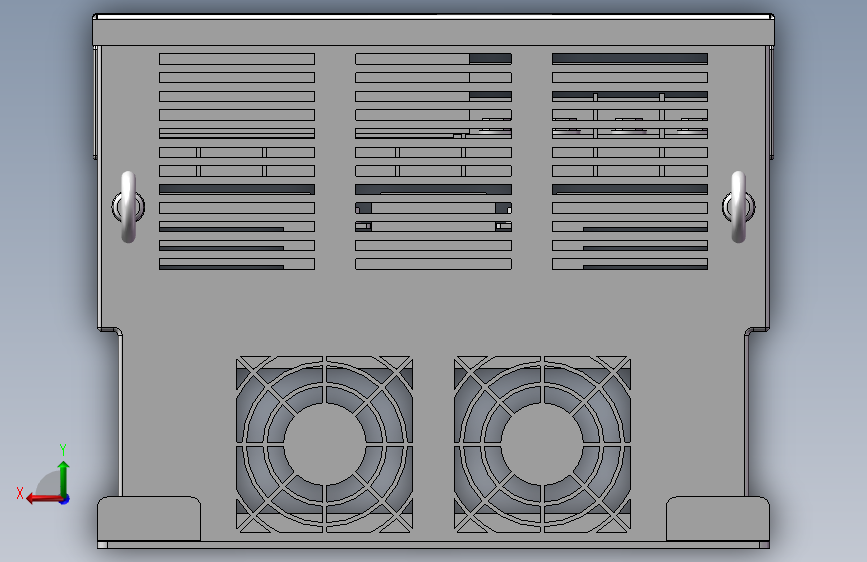Click the left fan grille's top-left corner cross
The image size is (867, 562).
(252, 371)
